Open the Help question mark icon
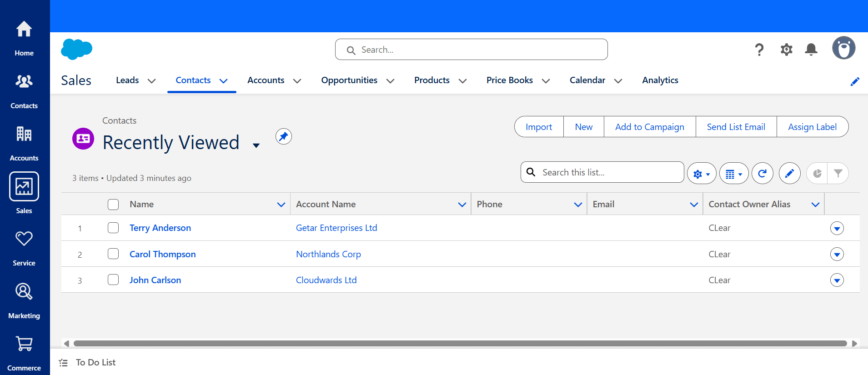Image resolution: width=868 pixels, height=375 pixels. [759, 49]
